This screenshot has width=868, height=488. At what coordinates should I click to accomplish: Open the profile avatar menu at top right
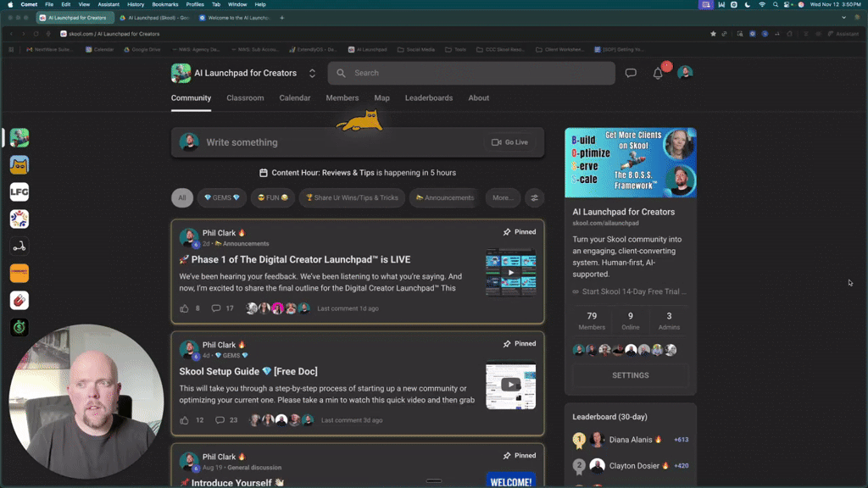[684, 73]
